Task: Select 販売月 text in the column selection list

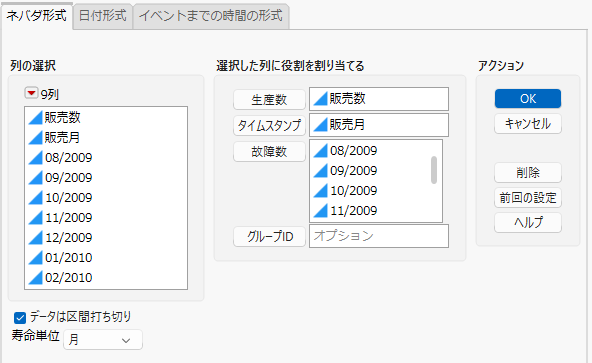Action: [x=62, y=137]
